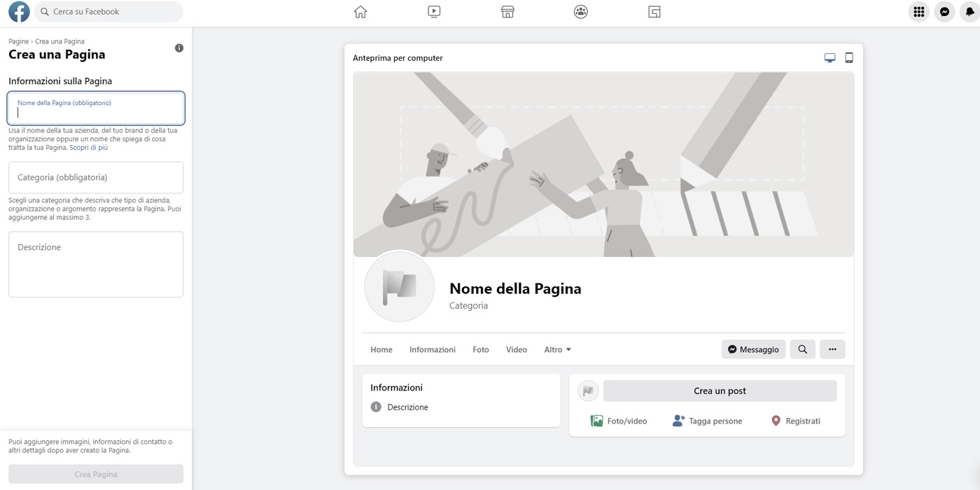980x490 pixels.
Task: Click the Facebook logo icon
Action: click(x=19, y=12)
